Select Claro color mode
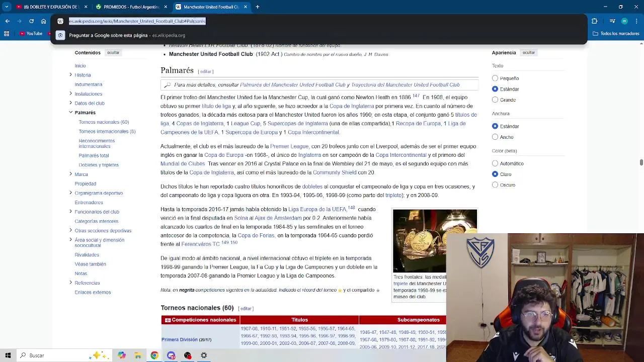Image resolution: width=644 pixels, height=362 pixels. tap(495, 174)
